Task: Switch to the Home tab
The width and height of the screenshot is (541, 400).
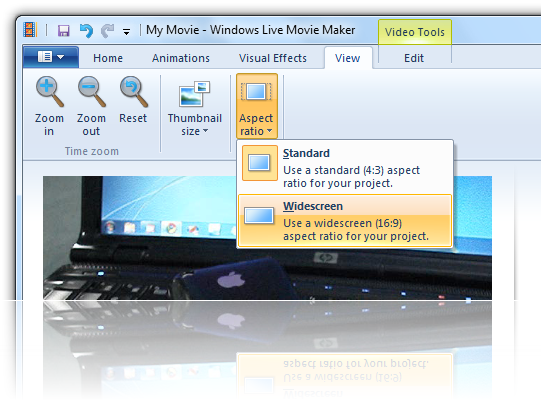Action: click(x=108, y=58)
